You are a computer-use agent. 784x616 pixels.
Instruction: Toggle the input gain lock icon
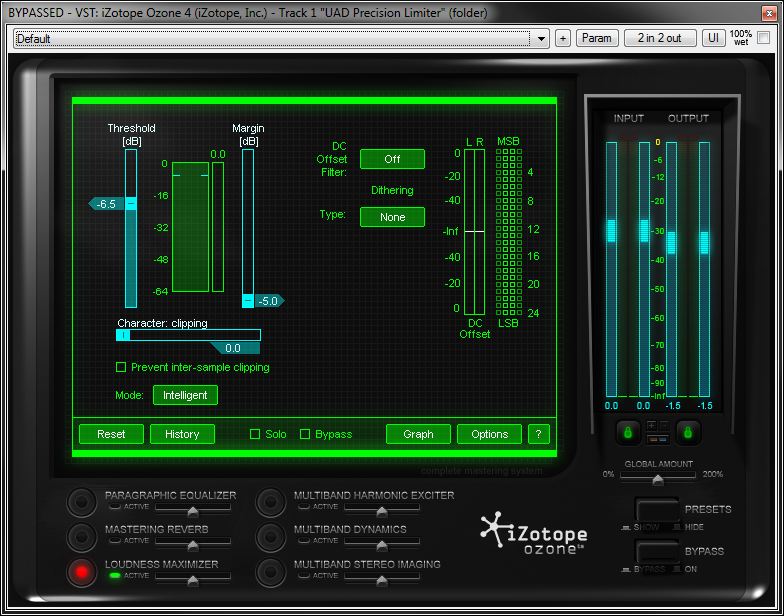[x=628, y=432]
